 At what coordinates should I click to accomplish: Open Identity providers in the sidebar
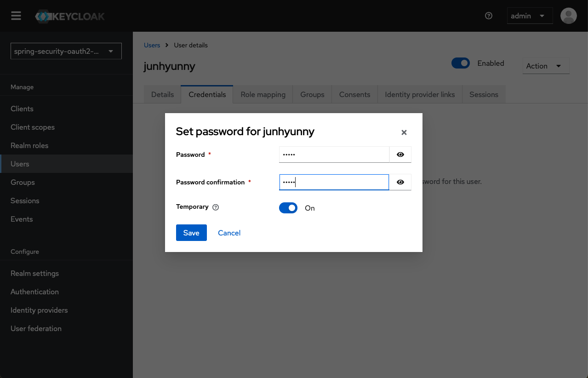tap(66, 310)
